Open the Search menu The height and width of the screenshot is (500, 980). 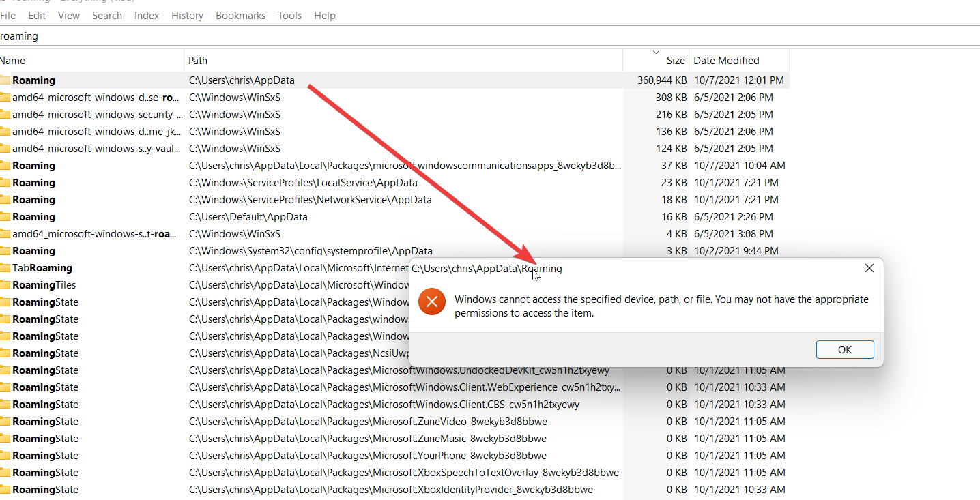107,15
